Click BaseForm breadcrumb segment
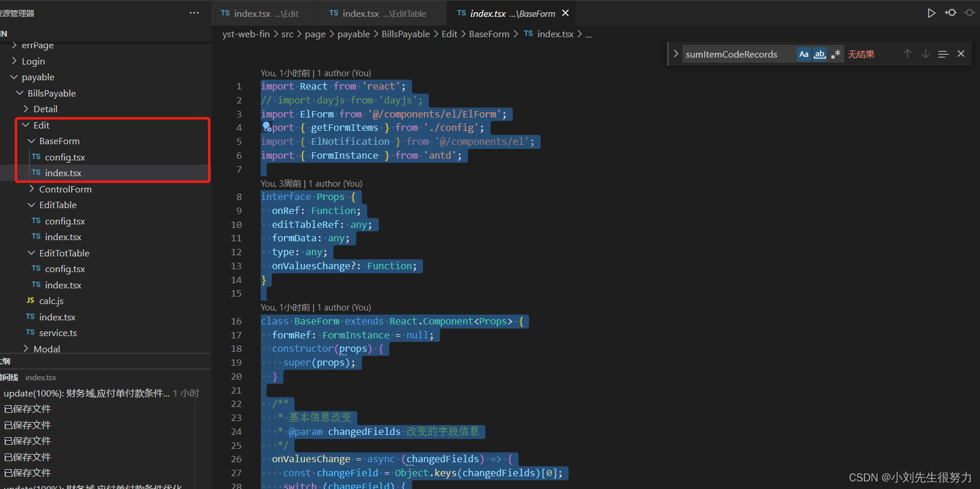The image size is (980, 489). click(489, 34)
